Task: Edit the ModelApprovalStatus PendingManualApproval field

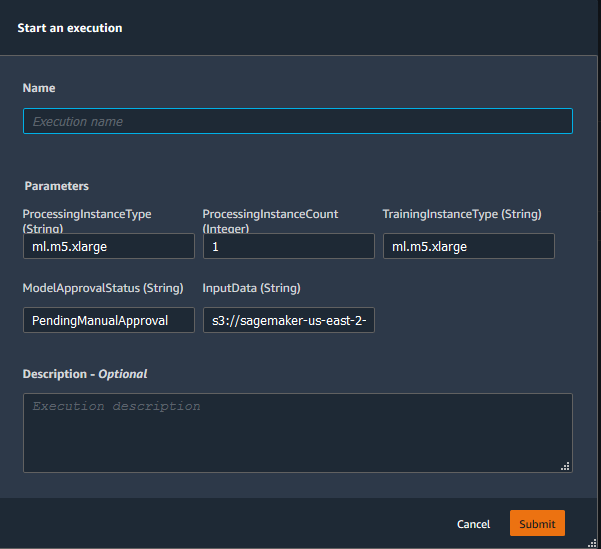Action: (x=108, y=320)
